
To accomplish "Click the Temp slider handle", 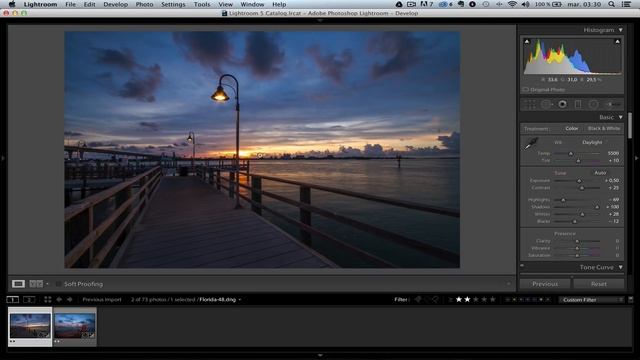I will pyautogui.click(x=571, y=153).
